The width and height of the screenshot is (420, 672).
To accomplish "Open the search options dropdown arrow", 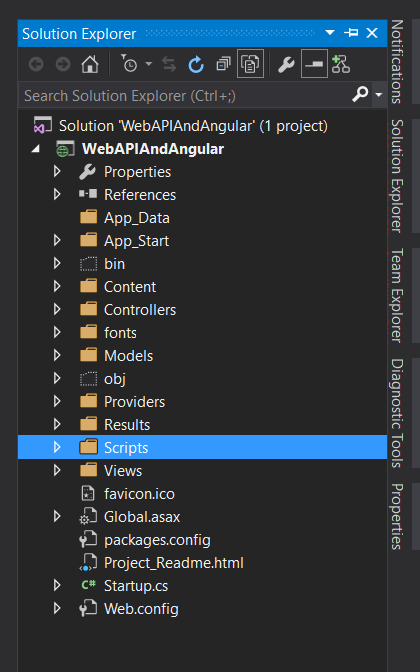I will tap(378, 94).
